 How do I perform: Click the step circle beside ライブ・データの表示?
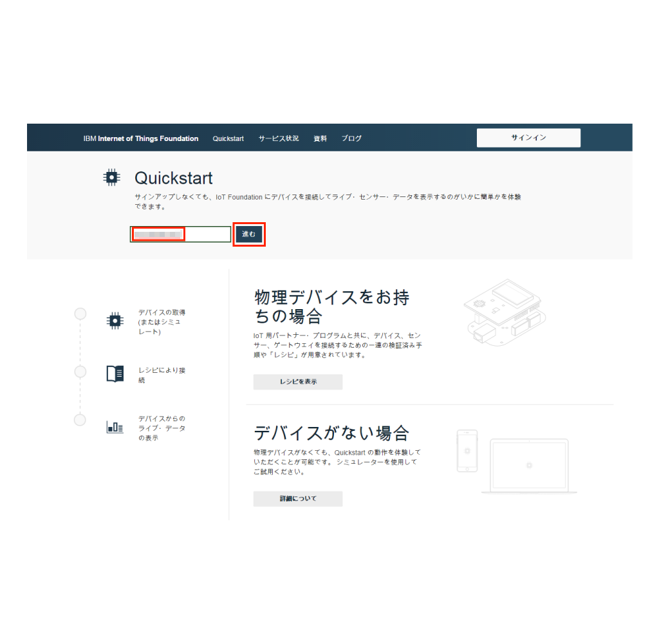click(x=80, y=420)
